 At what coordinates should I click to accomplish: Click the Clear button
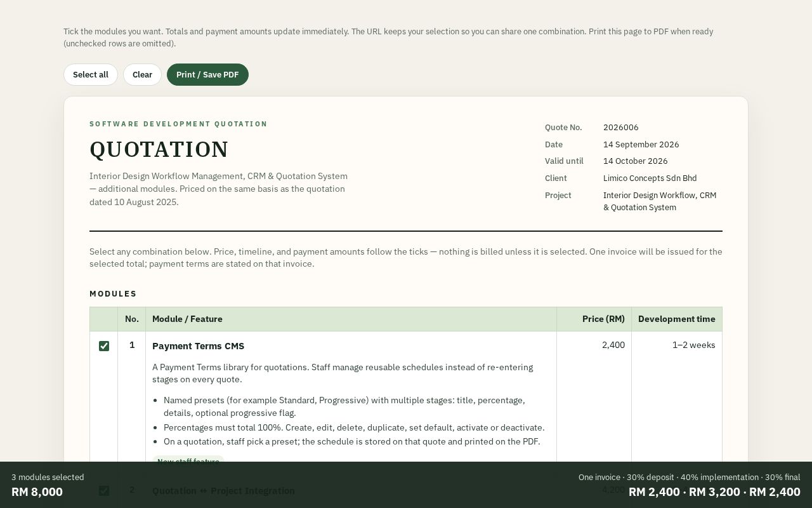pyautogui.click(x=142, y=74)
